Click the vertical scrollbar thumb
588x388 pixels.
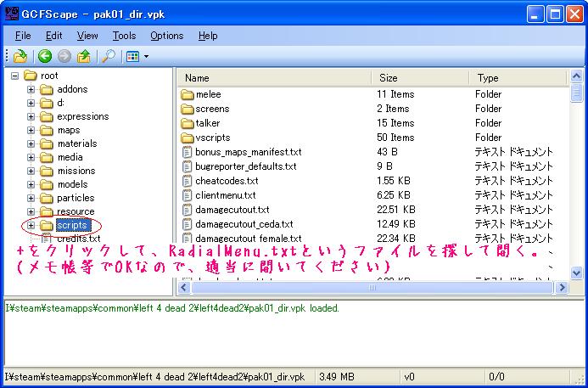(576, 93)
